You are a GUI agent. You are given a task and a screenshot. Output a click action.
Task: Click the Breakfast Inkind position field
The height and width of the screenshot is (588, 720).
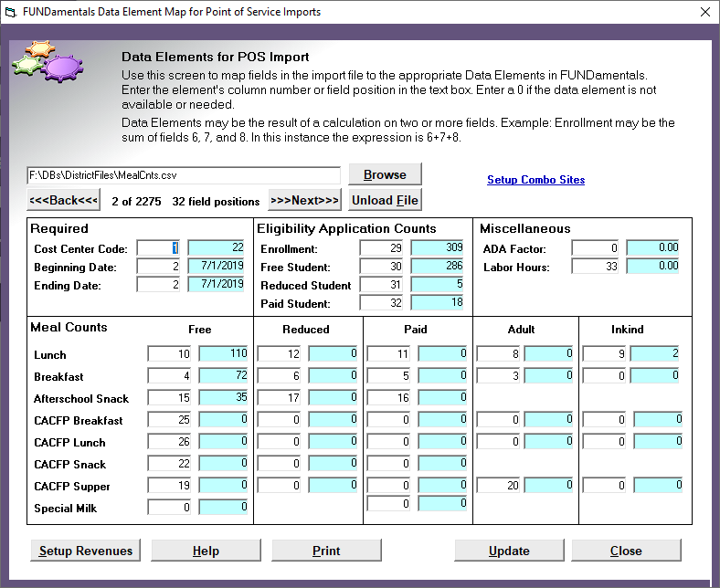point(604,375)
